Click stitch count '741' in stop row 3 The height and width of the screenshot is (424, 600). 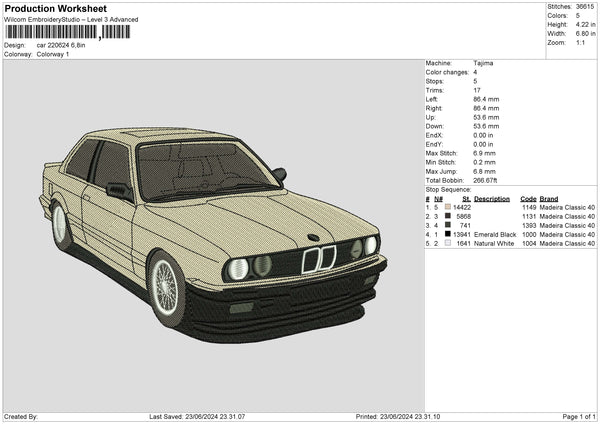465,225
